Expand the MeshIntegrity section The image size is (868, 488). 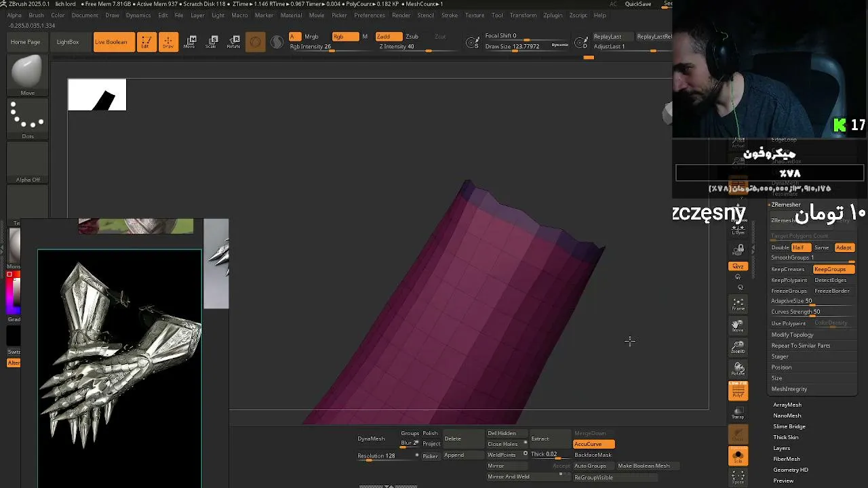point(789,389)
